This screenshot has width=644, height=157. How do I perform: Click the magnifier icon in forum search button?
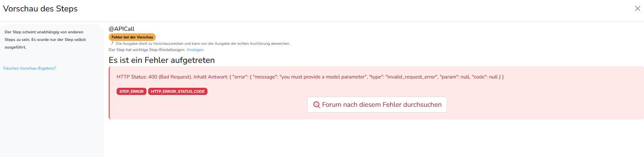(x=317, y=105)
